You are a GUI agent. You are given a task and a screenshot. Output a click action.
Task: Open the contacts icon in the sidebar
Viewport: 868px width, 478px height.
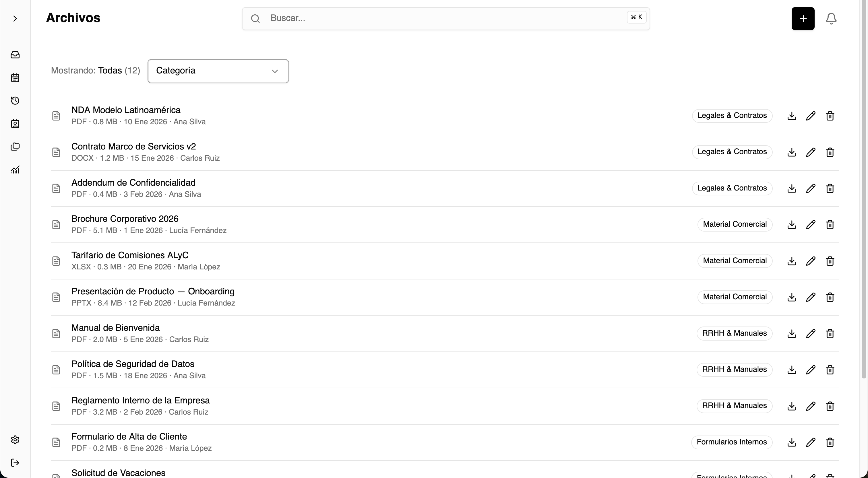(15, 124)
